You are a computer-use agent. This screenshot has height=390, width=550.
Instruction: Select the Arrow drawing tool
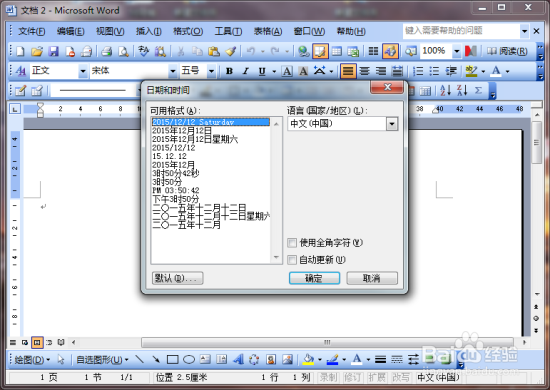(156, 359)
